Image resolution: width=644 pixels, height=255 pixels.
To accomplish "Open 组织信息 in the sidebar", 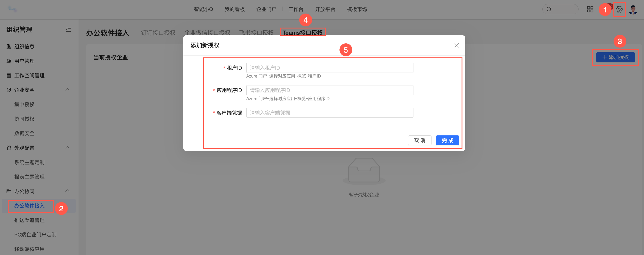I will [24, 47].
